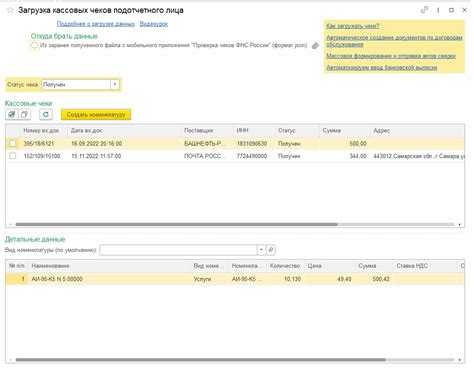The image size is (474, 368).
Task: Click the Статус чека field showing 'Получен'
Action: click(x=76, y=84)
